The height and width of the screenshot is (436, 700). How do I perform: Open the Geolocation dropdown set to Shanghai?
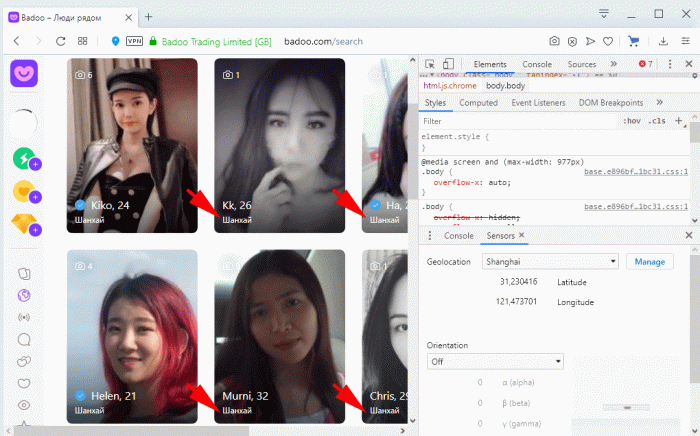click(549, 261)
